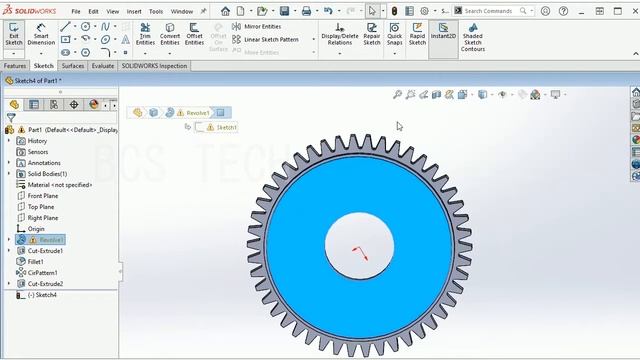Switch to the Features tab

click(x=15, y=66)
